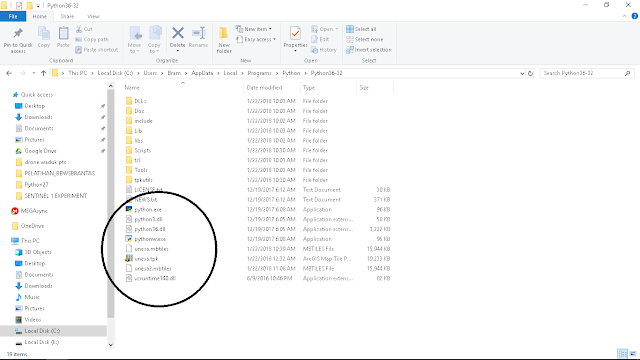Sort by the Size column header
This screenshot has width=640, height=360.
pyautogui.click(x=364, y=88)
